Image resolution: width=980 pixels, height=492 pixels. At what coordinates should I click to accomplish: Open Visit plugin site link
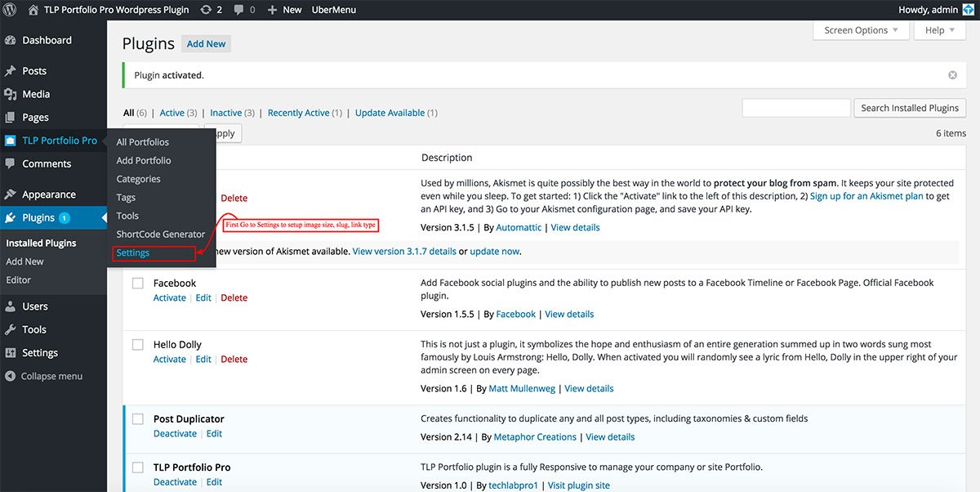coord(579,485)
